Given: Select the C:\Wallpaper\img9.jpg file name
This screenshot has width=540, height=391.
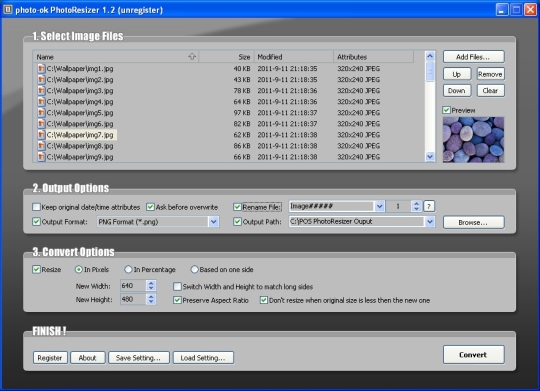Looking at the screenshot, I should pyautogui.click(x=80, y=157).
